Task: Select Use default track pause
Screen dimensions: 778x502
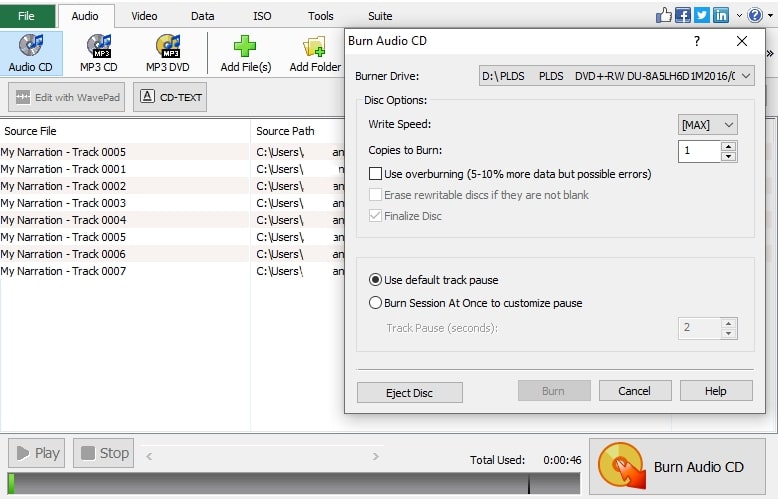Action: tap(376, 280)
